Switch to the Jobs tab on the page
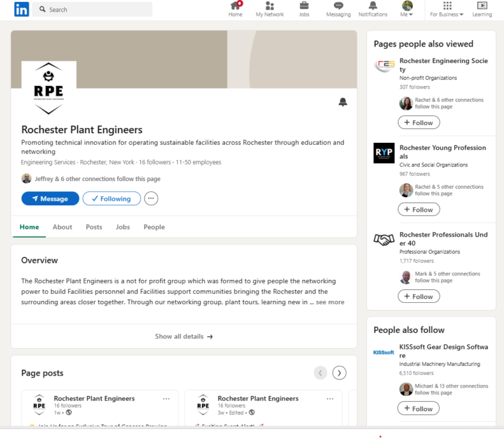 tap(123, 227)
